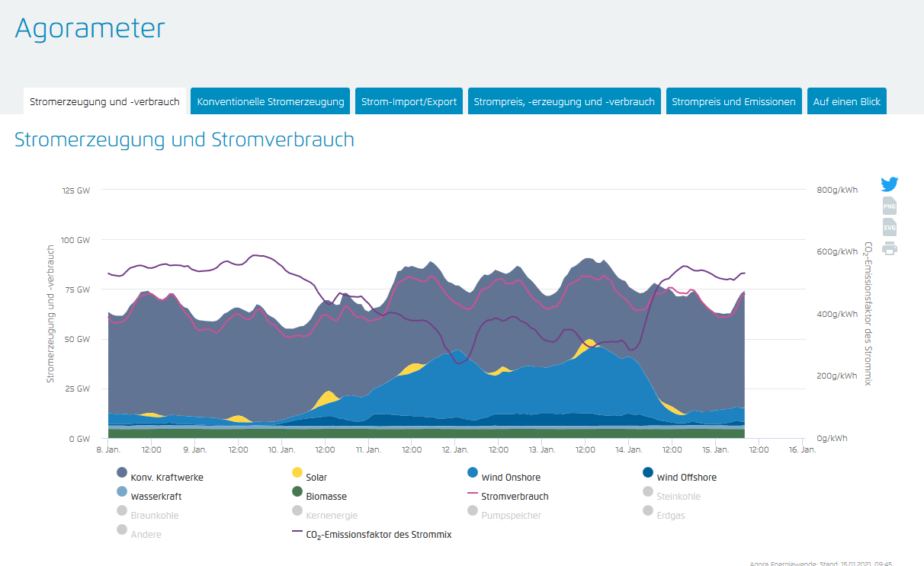Hide the Wasserkraft series
The height and width of the screenshot is (566, 924).
pyautogui.click(x=149, y=496)
